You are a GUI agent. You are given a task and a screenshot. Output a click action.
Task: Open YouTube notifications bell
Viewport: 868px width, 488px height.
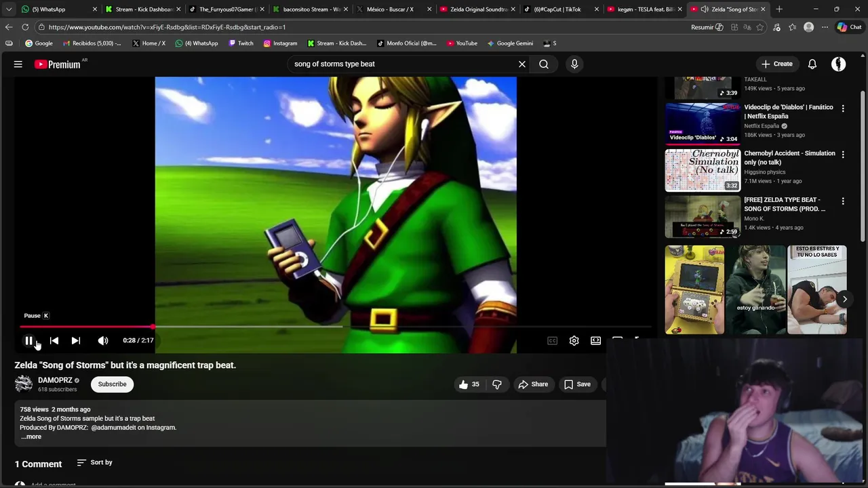tap(812, 64)
